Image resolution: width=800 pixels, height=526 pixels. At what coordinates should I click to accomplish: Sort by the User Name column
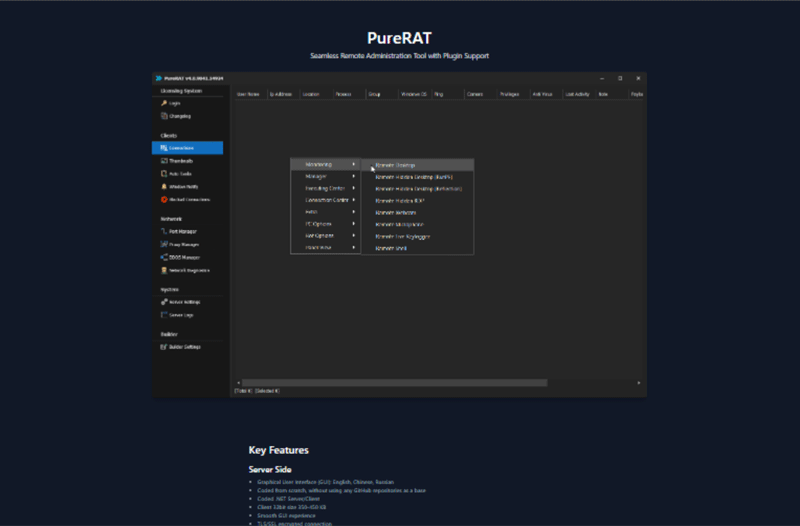click(251, 94)
